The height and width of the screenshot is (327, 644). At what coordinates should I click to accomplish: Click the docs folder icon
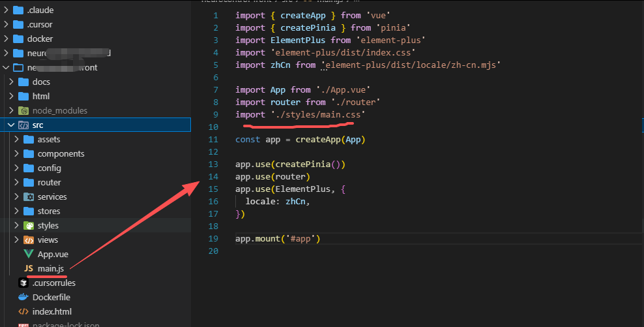(23, 82)
